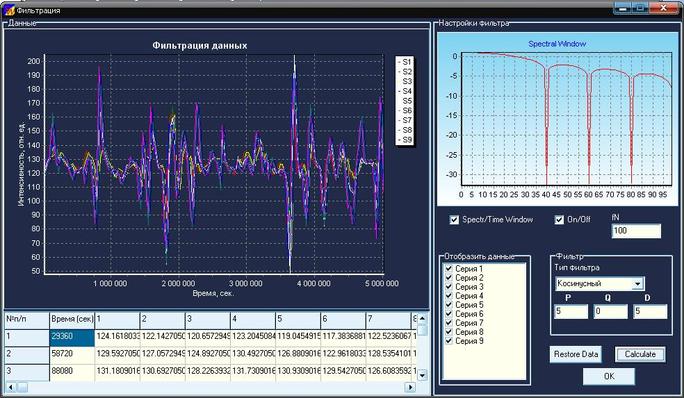Click column header 7 in data table

tap(388, 320)
